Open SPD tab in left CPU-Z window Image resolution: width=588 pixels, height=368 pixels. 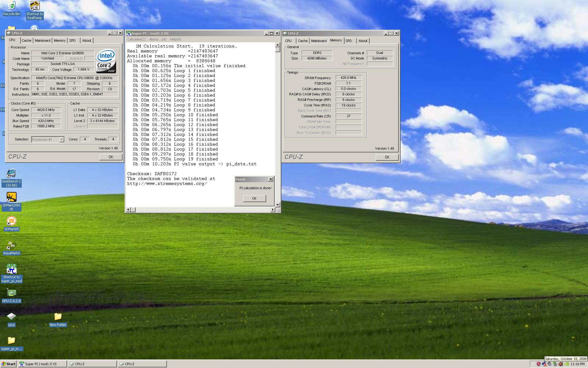coord(72,40)
